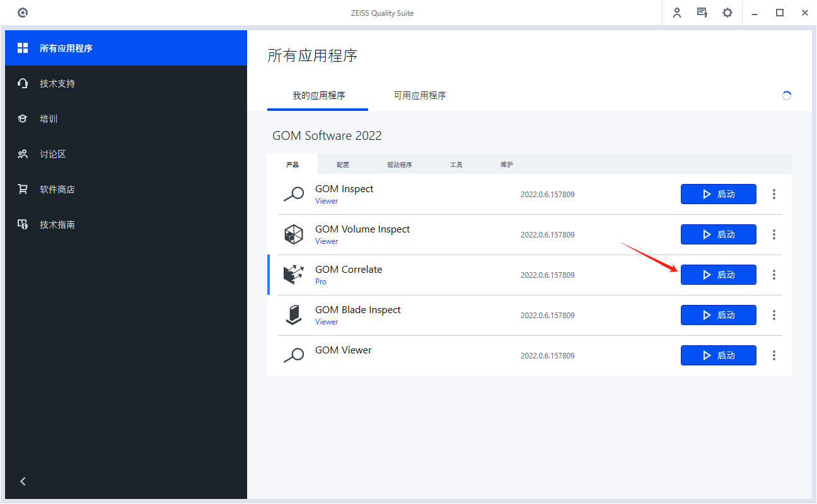Image resolution: width=817 pixels, height=504 pixels.
Task: Collapse the sidebar with the chevron
Action: coord(23,481)
